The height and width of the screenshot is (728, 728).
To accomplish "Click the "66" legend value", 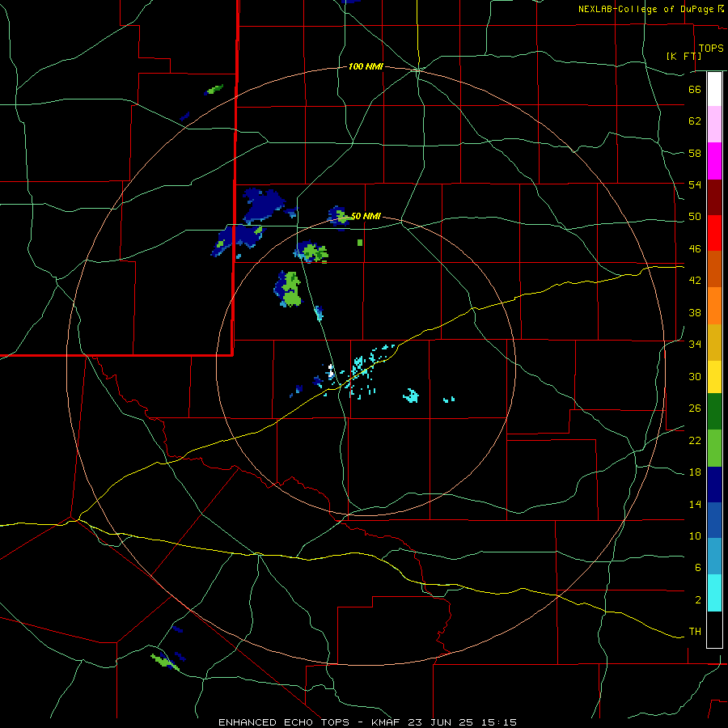I will [695, 89].
